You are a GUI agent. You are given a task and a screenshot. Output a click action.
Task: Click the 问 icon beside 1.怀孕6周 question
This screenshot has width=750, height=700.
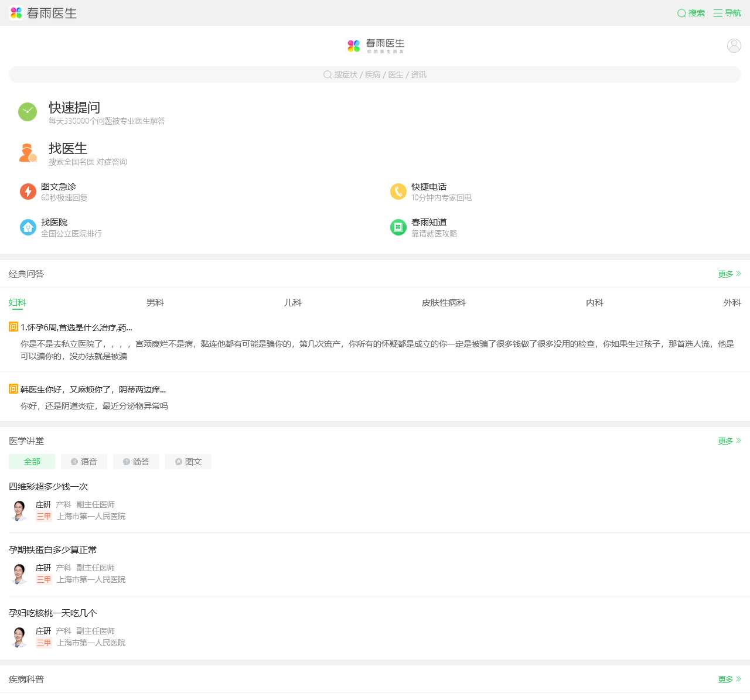point(13,327)
